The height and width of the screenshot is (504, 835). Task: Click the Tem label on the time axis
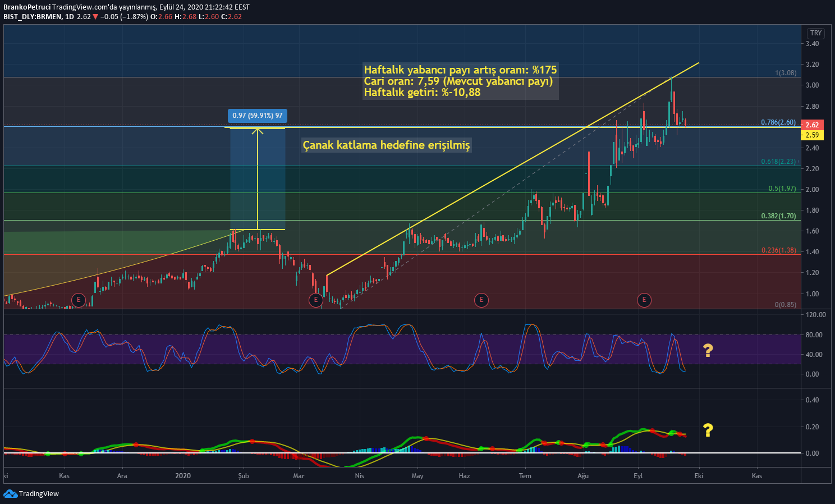525,476
